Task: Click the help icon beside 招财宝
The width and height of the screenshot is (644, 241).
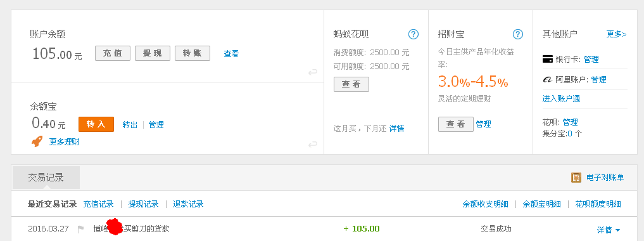Action: (x=518, y=34)
